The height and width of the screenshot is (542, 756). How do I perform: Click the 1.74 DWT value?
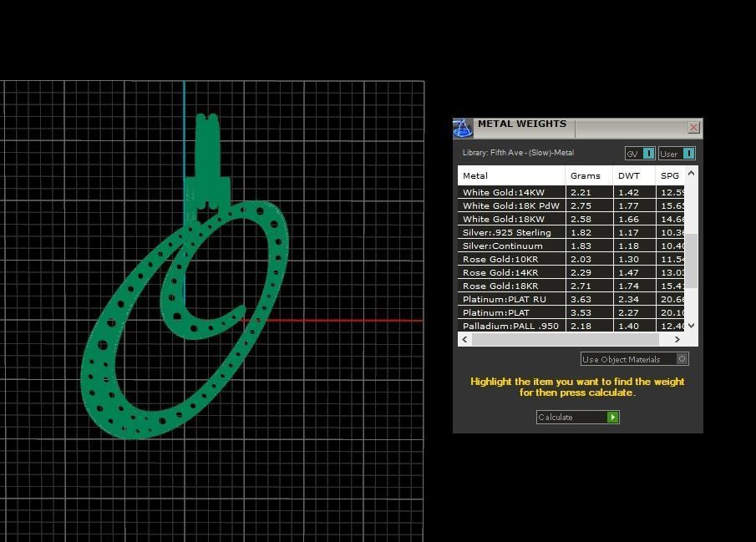pyautogui.click(x=628, y=286)
